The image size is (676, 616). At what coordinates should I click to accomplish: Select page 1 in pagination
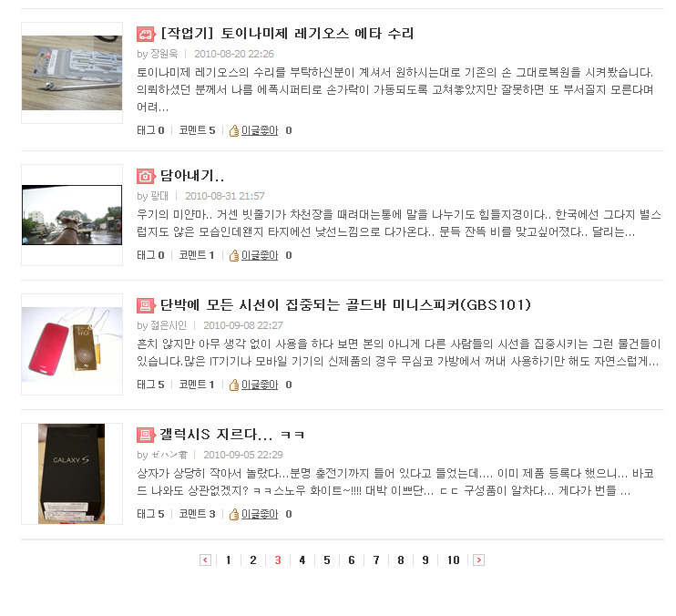pos(228,560)
